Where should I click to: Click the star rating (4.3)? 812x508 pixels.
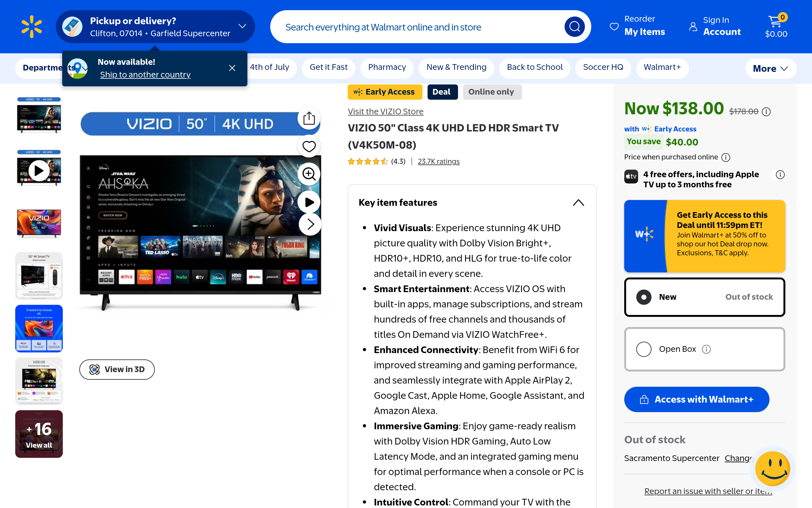pyautogui.click(x=377, y=162)
